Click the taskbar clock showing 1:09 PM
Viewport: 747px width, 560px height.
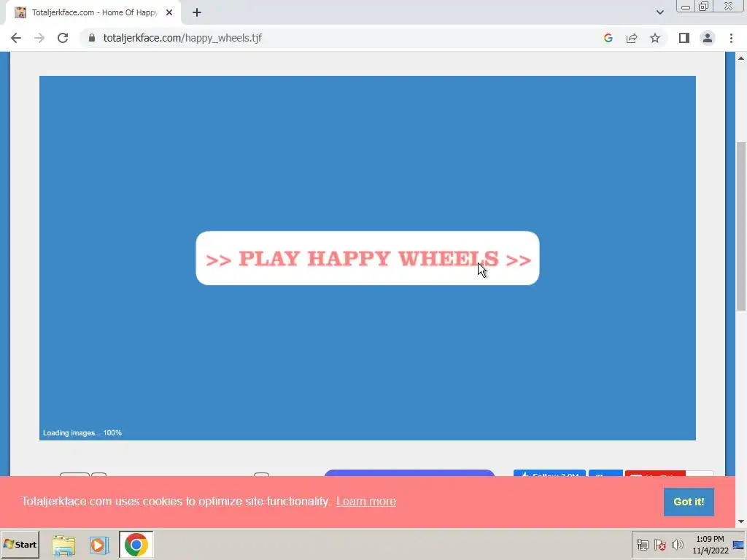click(x=710, y=545)
